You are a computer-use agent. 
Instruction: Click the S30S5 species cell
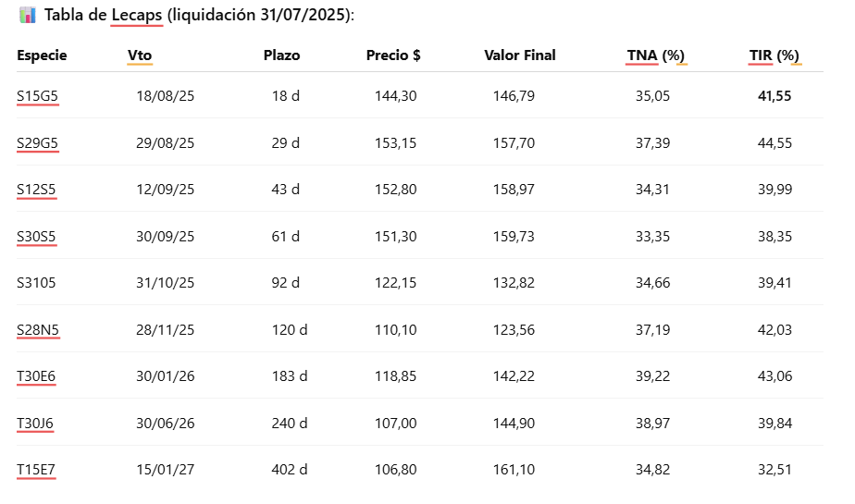coord(36,237)
